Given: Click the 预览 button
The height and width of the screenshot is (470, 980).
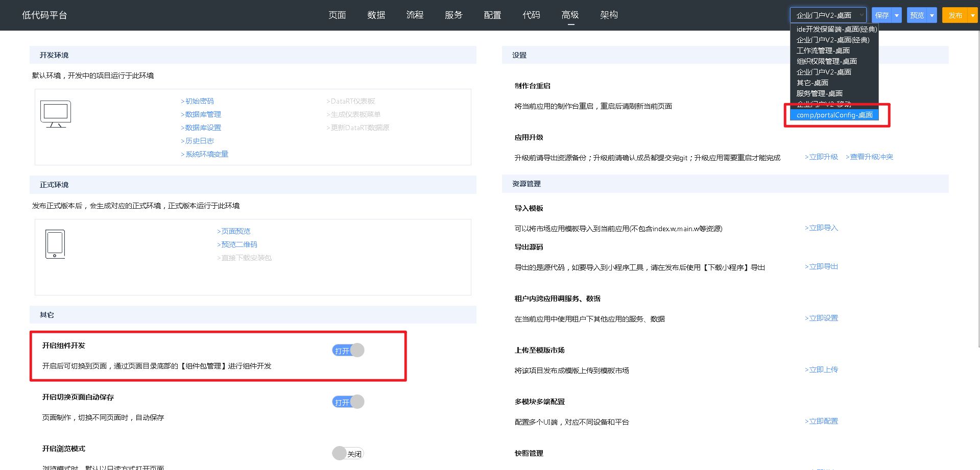Looking at the screenshot, I should coord(917,15).
